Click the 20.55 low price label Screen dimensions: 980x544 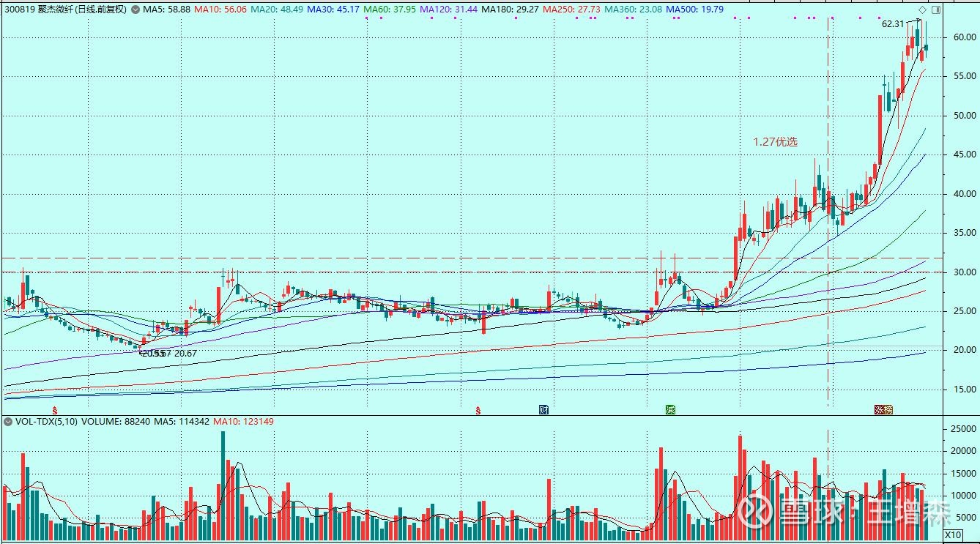click(x=152, y=354)
